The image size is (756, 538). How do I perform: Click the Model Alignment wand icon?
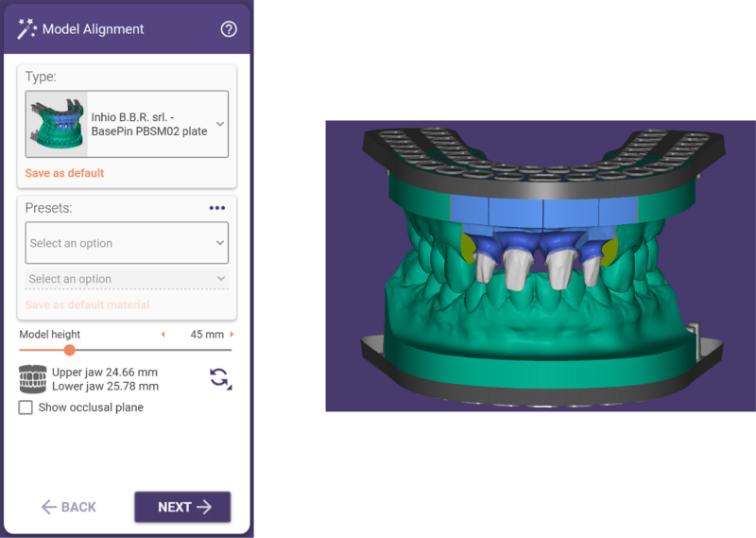click(x=26, y=29)
